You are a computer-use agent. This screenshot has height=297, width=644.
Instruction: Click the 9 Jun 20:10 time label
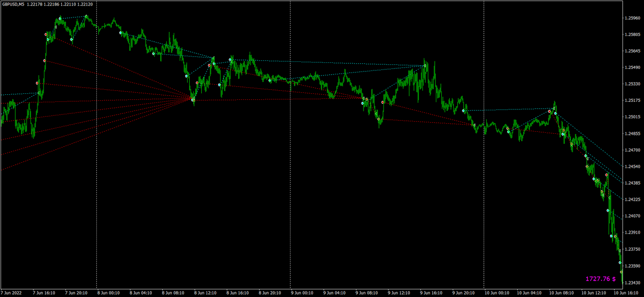(x=464, y=293)
